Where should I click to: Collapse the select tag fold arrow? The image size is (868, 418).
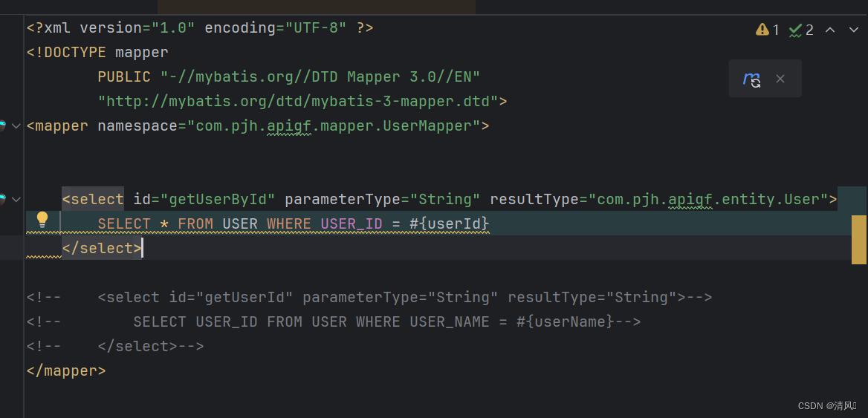tap(16, 198)
